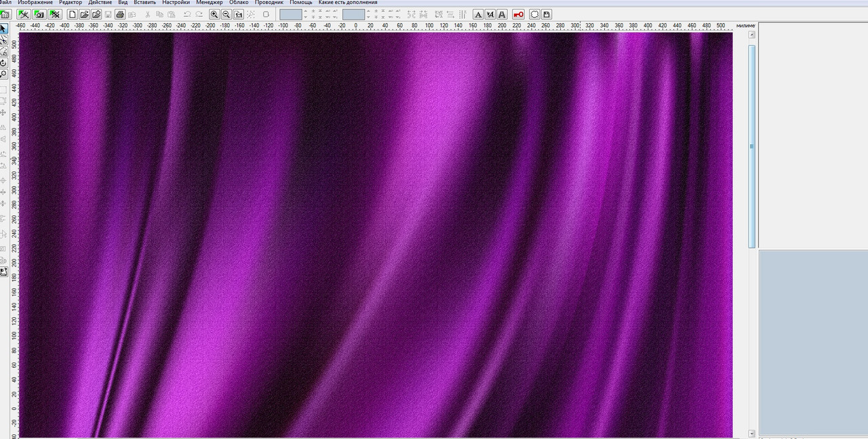Click the Zoom in magnifier icon
This screenshot has width=868, height=439.
tap(214, 14)
